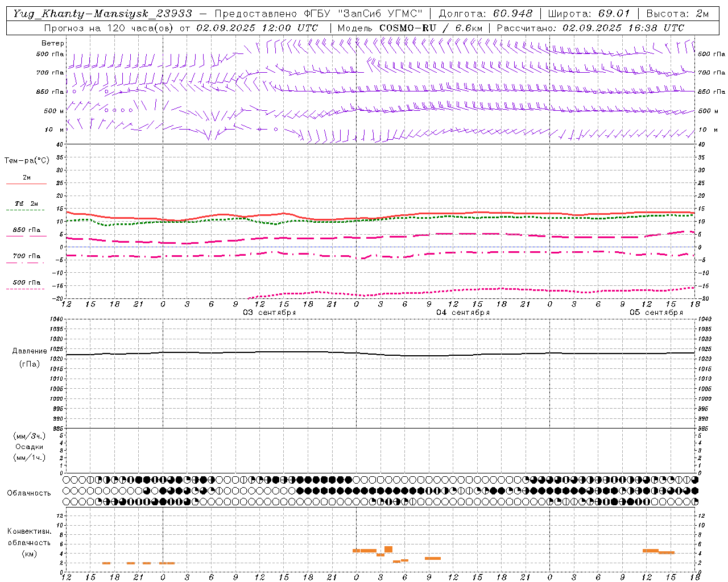Screen dimensions: 728x582
Task: Click the Модель COSMO-RU / 6.6км label
Action: click(x=409, y=28)
